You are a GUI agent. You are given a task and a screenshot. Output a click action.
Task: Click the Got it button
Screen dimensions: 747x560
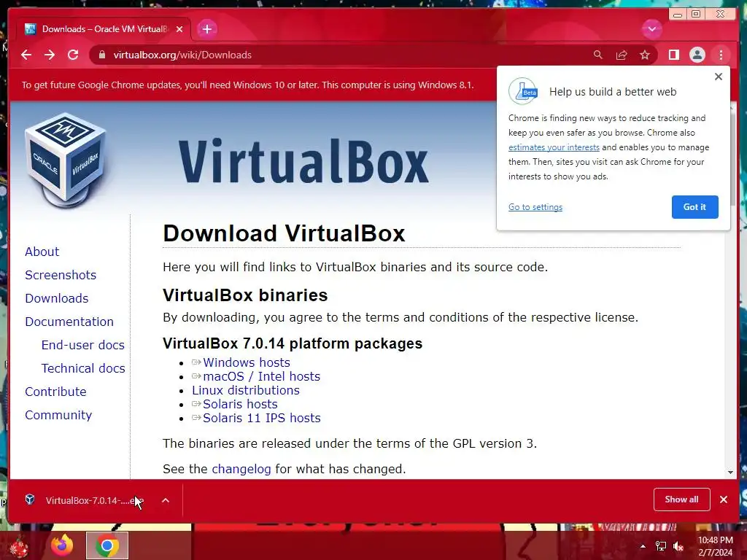pyautogui.click(x=694, y=206)
